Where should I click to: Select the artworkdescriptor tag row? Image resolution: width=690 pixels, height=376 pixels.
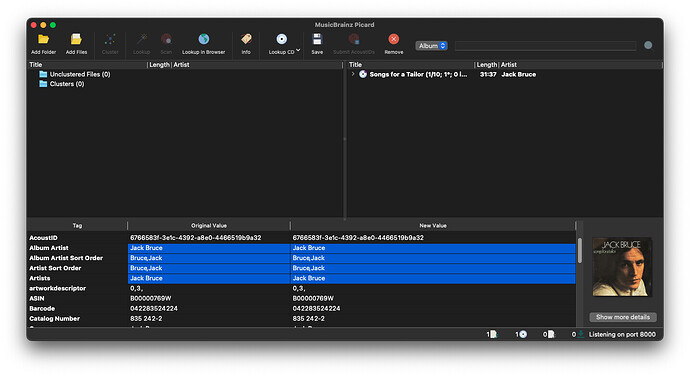301,288
